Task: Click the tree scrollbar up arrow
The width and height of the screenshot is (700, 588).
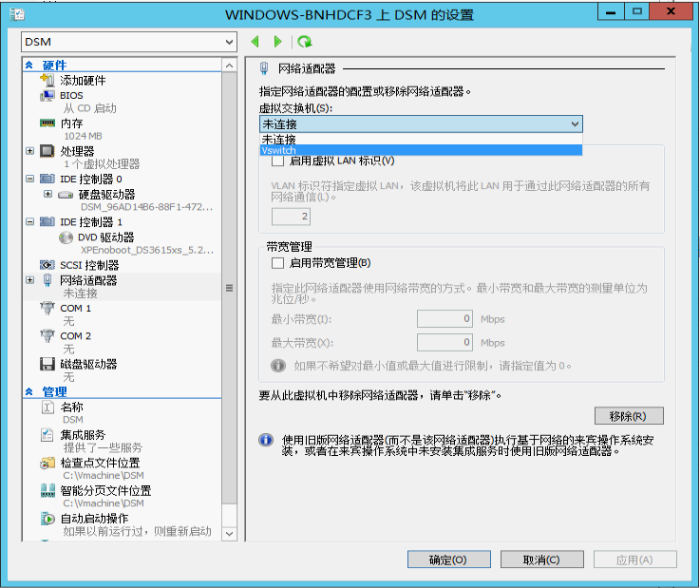Action: tap(230, 66)
